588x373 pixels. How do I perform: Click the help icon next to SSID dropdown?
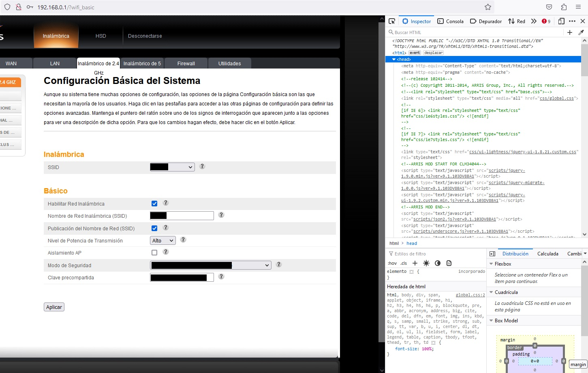(202, 166)
